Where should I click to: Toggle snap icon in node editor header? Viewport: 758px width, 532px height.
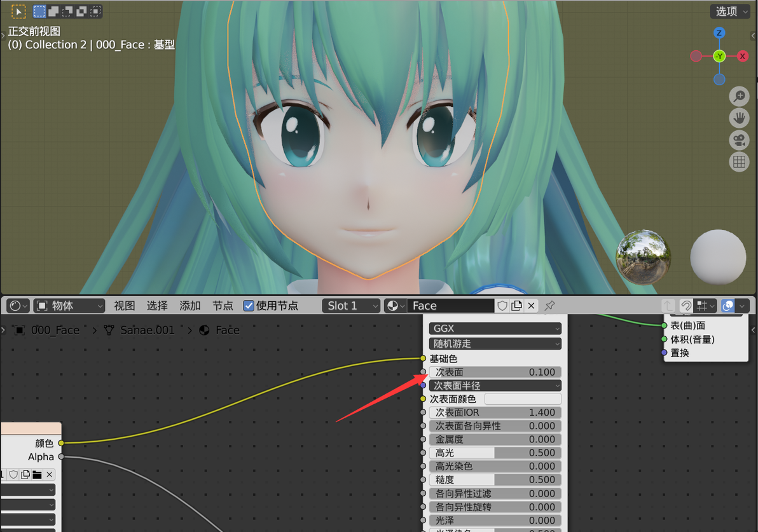[x=686, y=306]
